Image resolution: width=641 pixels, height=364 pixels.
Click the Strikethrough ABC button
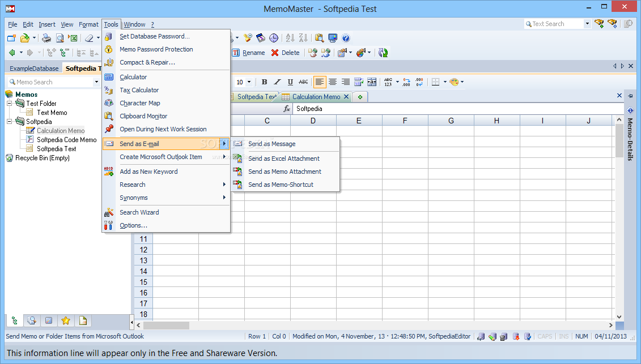tap(303, 82)
